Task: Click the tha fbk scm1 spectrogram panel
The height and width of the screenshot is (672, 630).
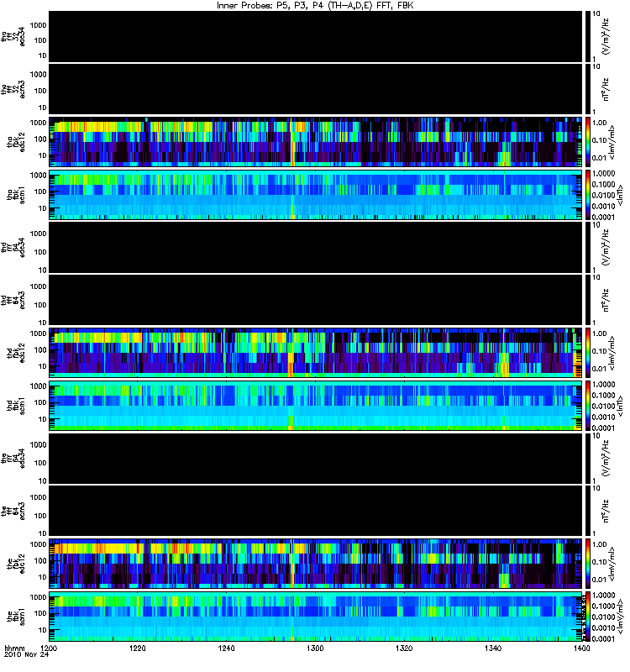Action: 316,195
